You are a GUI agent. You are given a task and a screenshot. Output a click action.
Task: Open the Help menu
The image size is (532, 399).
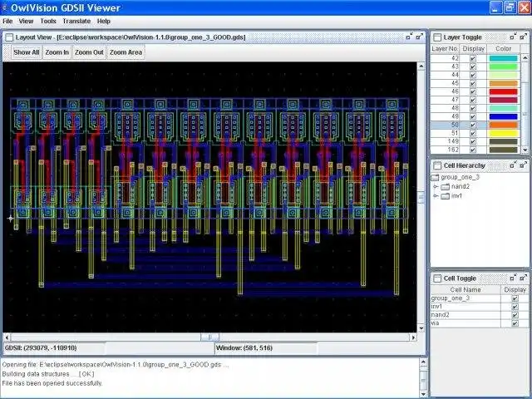[103, 21]
